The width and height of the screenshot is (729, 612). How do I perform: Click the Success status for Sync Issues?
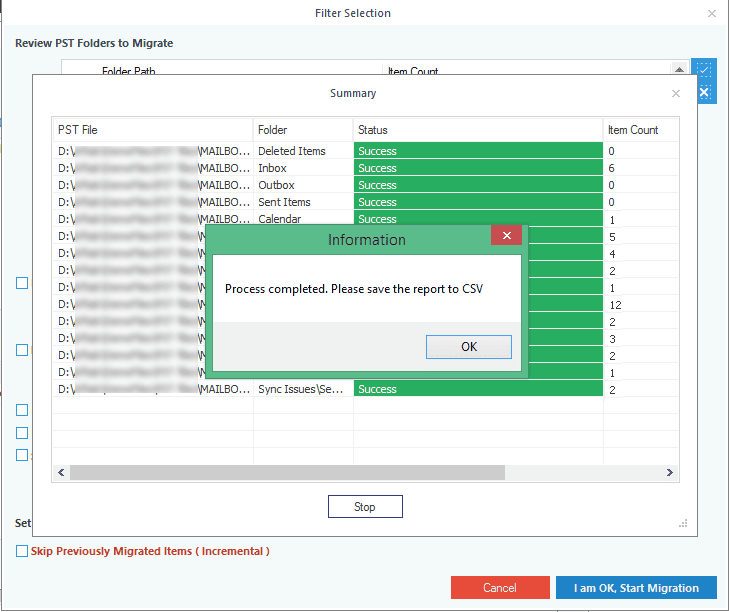point(478,389)
